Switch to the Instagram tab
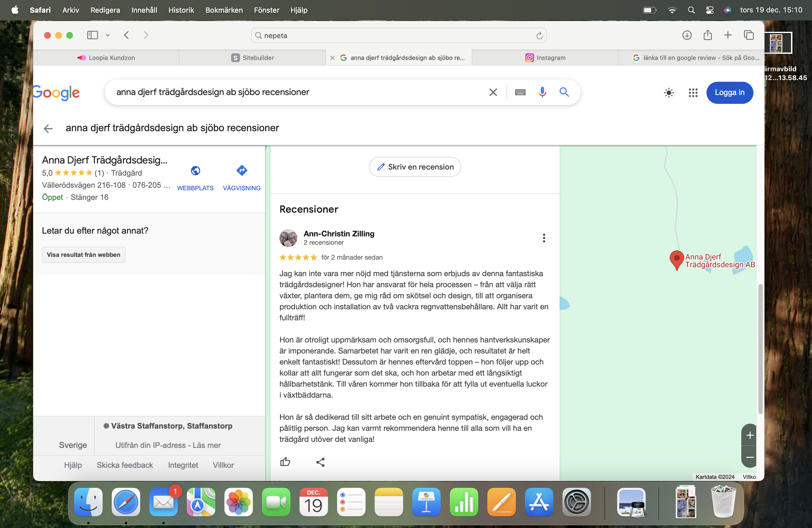This screenshot has height=528, width=812. [x=545, y=58]
